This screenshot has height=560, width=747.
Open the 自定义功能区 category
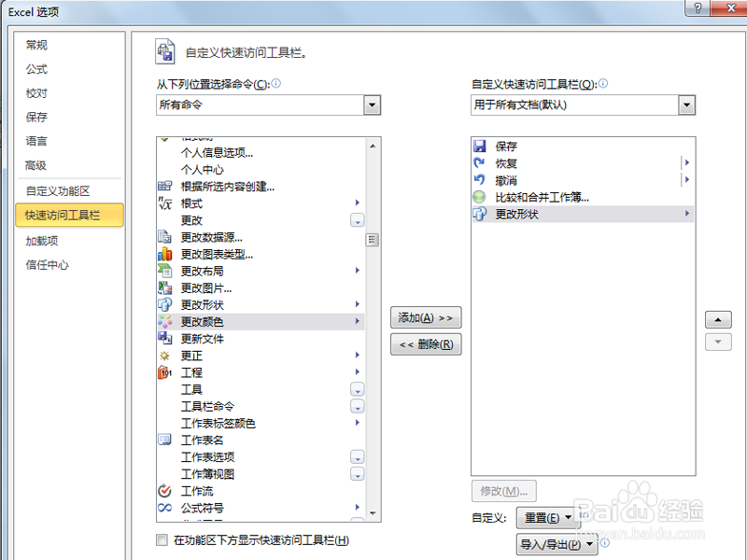58,191
